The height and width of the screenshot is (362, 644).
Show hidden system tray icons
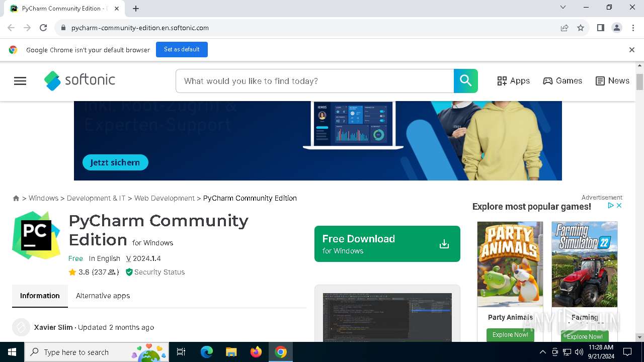pos(542,352)
